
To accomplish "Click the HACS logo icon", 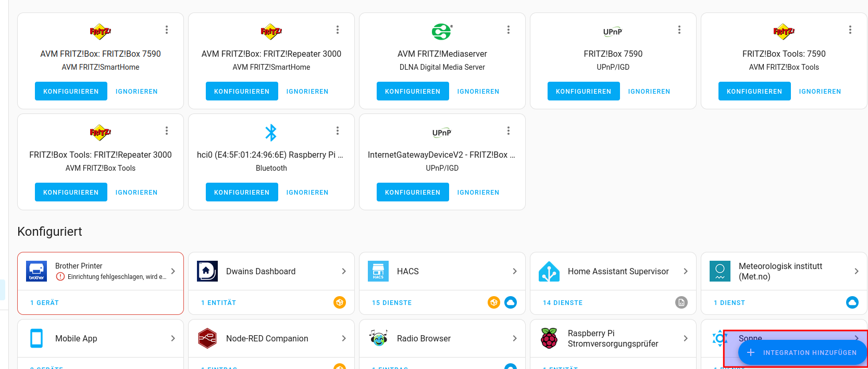I will [378, 271].
